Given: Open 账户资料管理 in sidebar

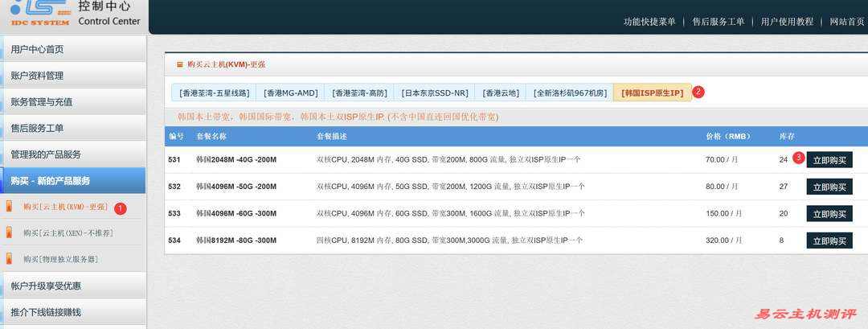Looking at the screenshot, I should [x=73, y=76].
